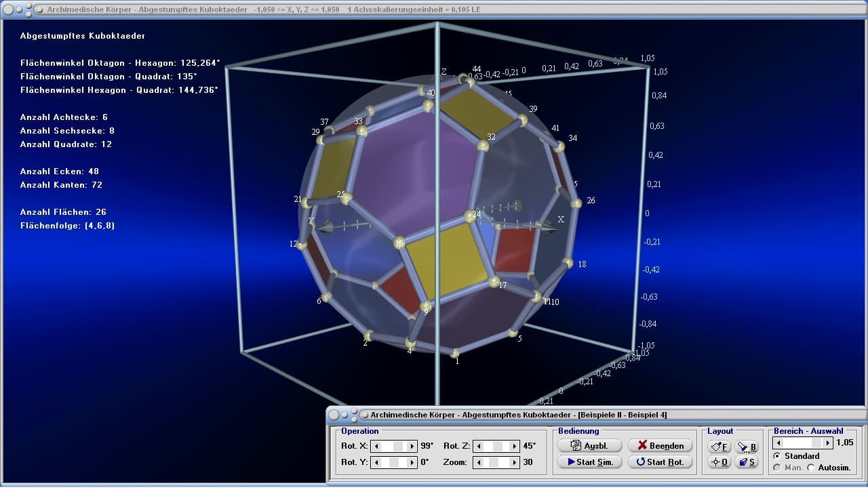Screen dimensions: 868x488
Task: Click vertex label 32 on polyhedron
Action: (x=491, y=137)
